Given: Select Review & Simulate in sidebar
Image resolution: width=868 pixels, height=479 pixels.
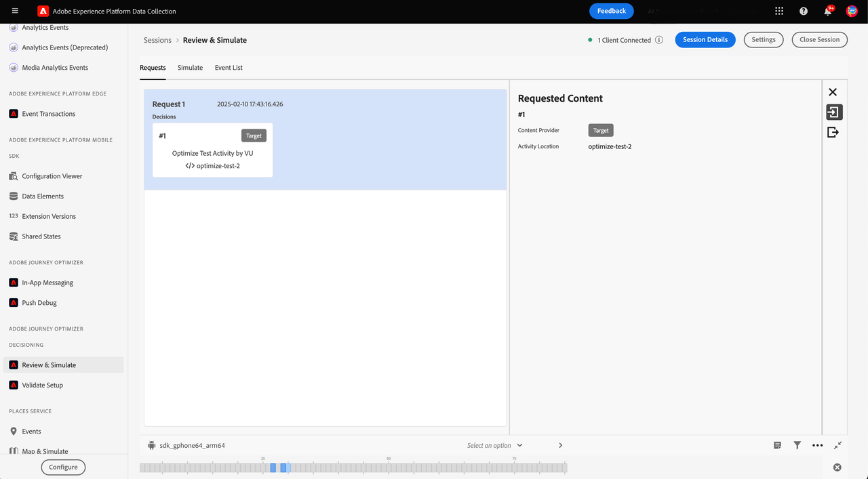Looking at the screenshot, I should (x=64, y=365).
